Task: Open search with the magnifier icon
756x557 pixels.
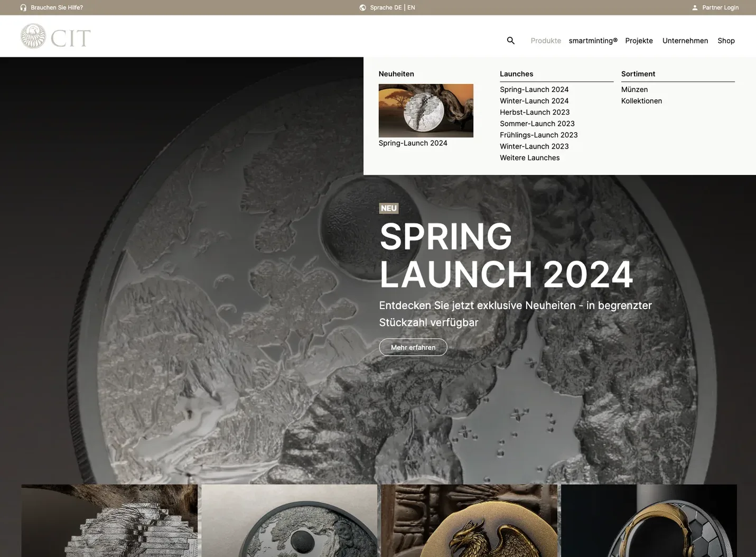Action: tap(510, 40)
